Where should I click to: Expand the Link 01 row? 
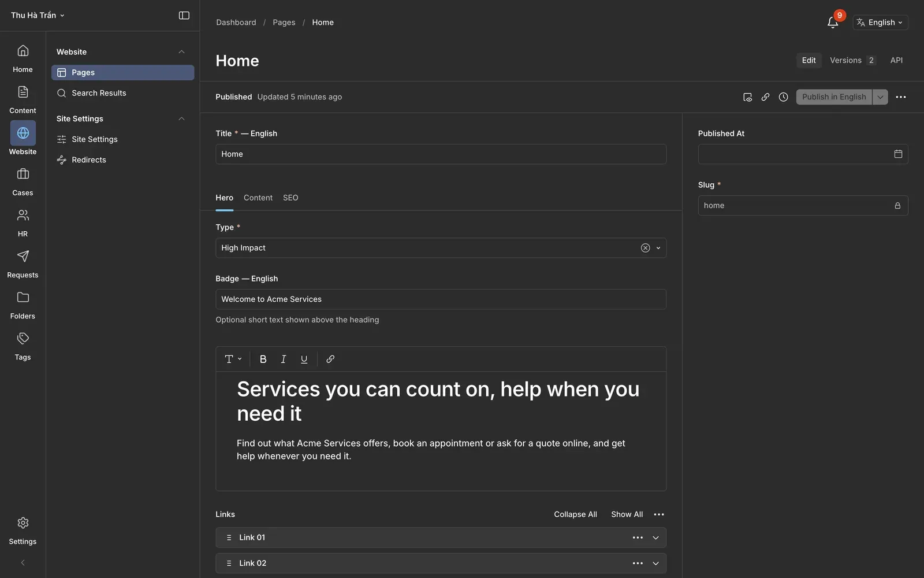click(x=655, y=538)
